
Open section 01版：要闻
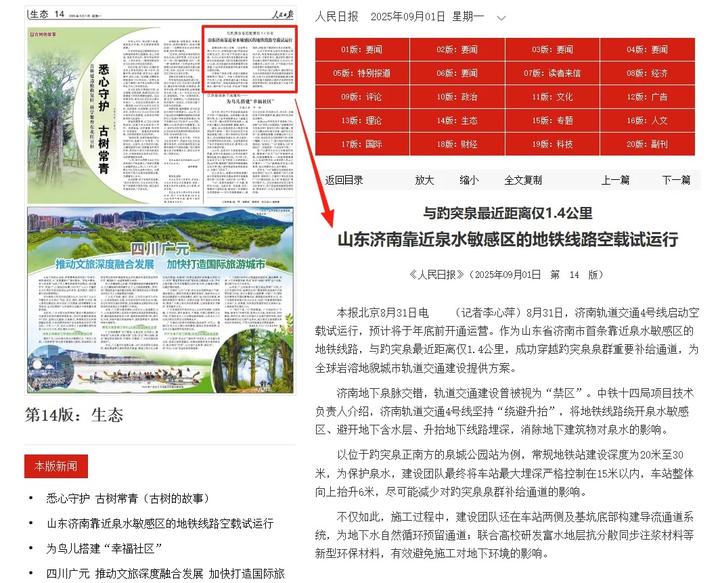pos(362,50)
